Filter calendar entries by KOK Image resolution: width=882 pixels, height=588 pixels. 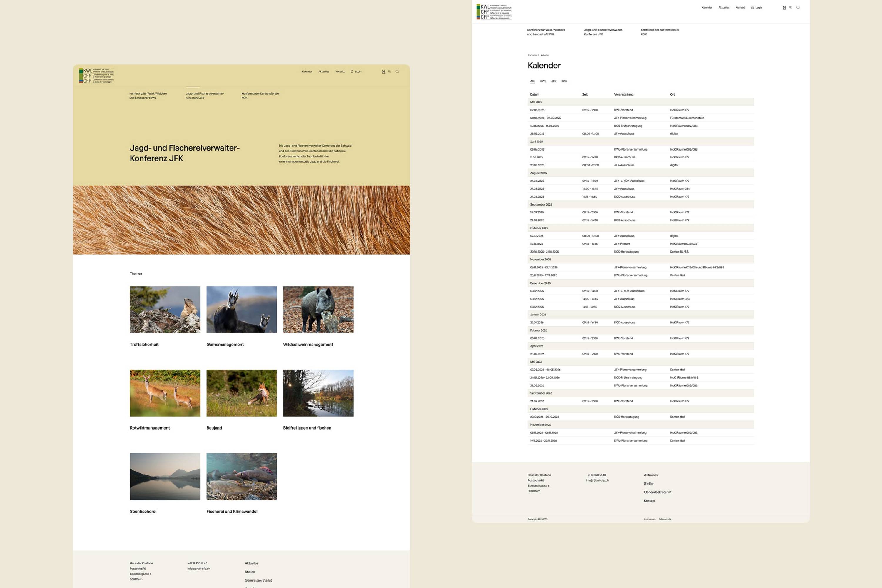tap(564, 81)
